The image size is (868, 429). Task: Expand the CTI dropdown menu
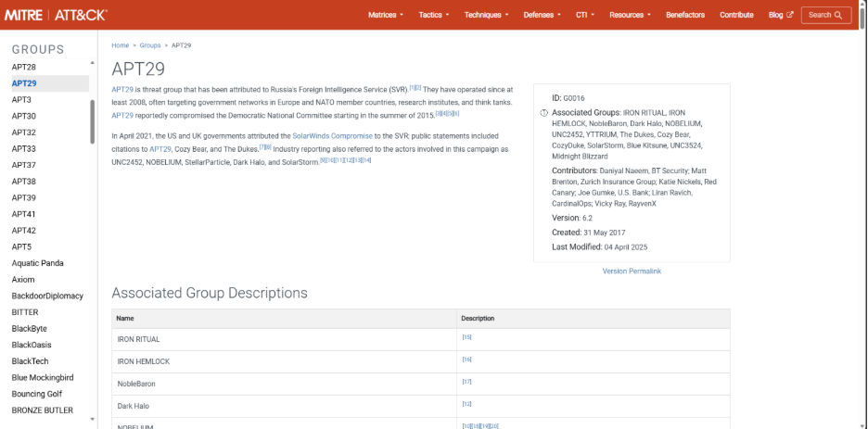(x=585, y=15)
